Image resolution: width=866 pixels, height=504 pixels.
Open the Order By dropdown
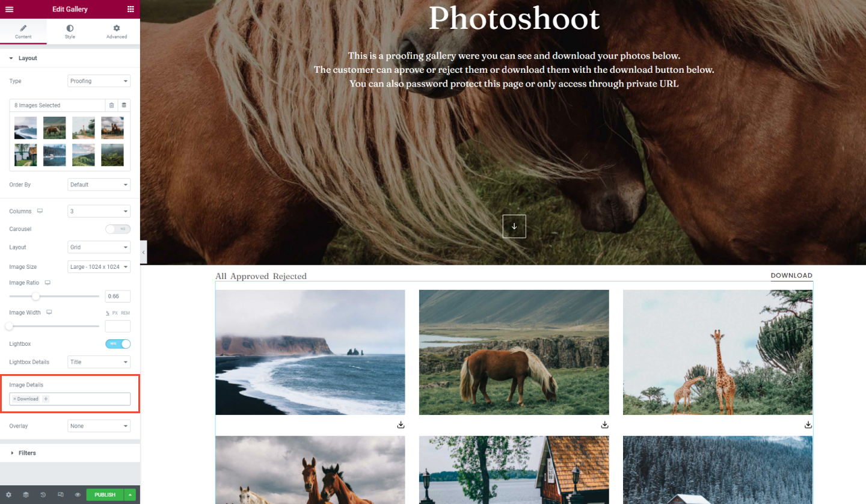tap(99, 185)
